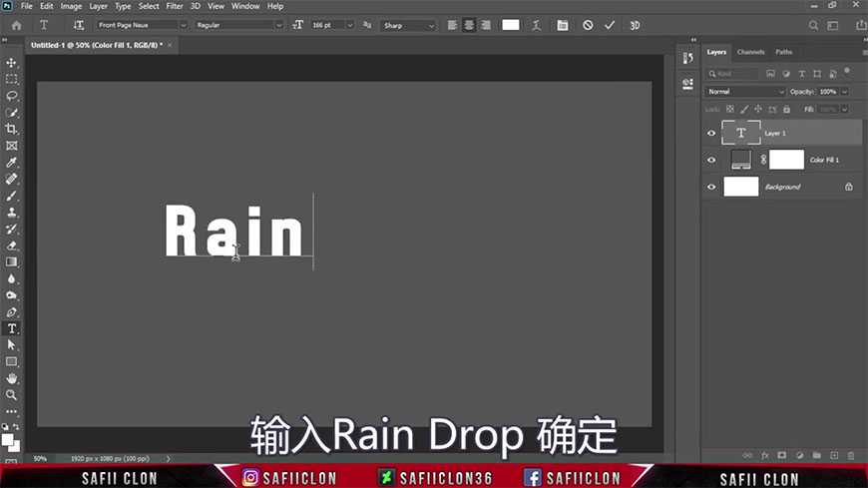Commit the text edit with checkmark

click(x=610, y=25)
